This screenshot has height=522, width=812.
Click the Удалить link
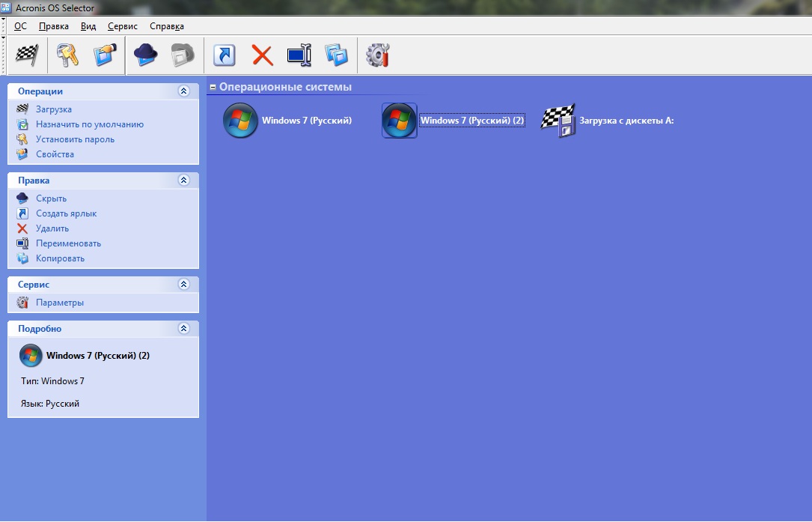coord(52,228)
